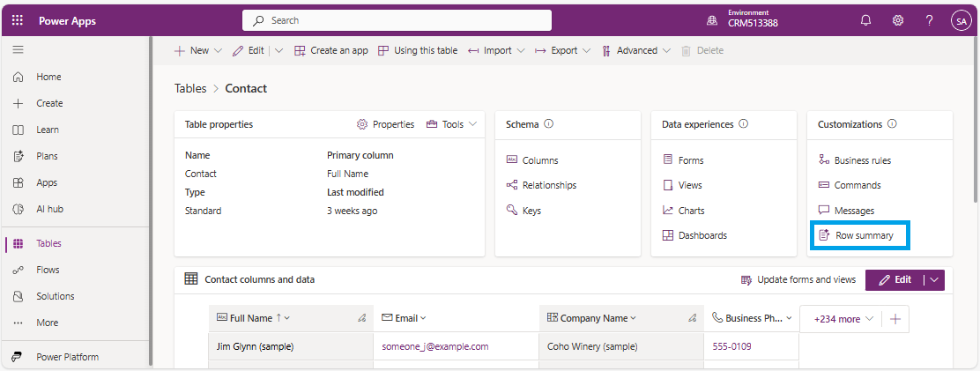Open the Relationships schema link

(x=548, y=185)
